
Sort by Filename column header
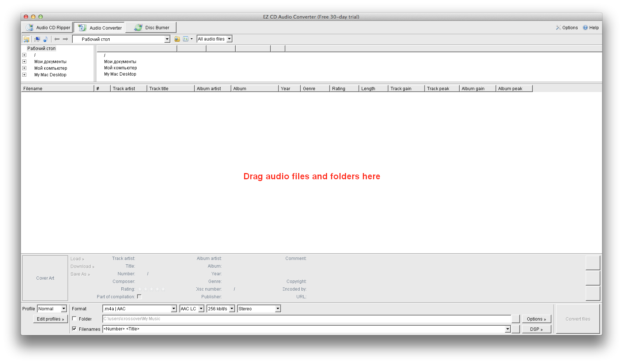click(x=58, y=89)
